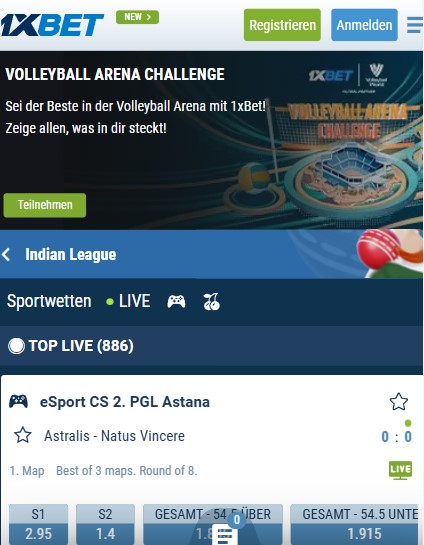Open the esports gamepad icon tab

[176, 301]
